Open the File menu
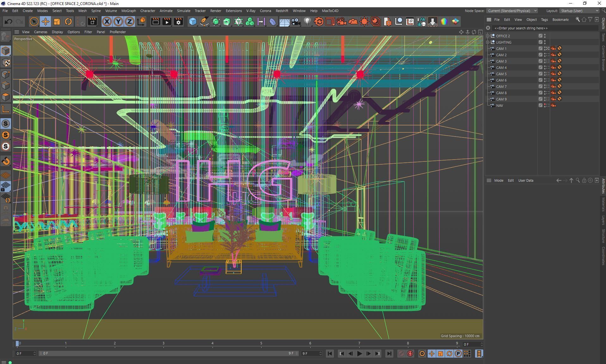606x364 pixels. click(x=5, y=11)
